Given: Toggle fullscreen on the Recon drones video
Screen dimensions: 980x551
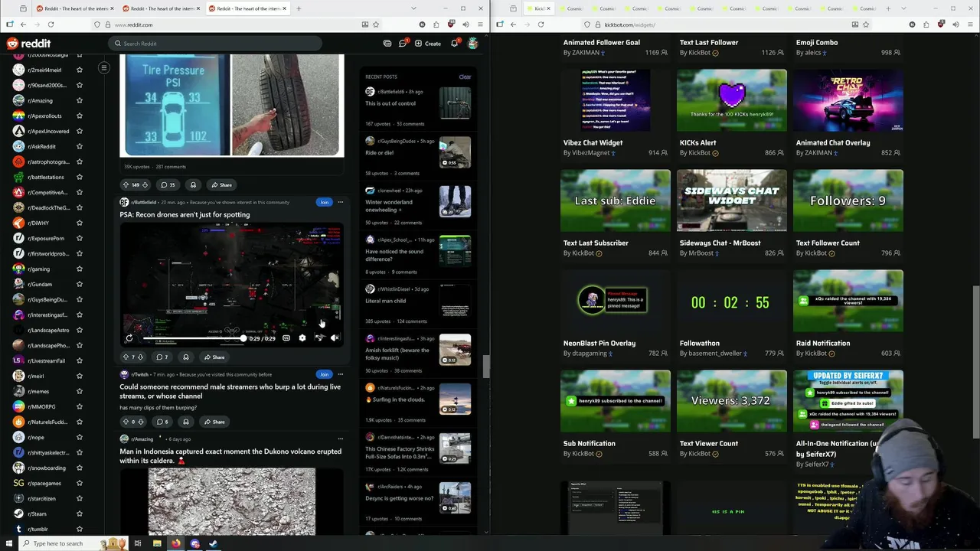Looking at the screenshot, I should tap(318, 338).
